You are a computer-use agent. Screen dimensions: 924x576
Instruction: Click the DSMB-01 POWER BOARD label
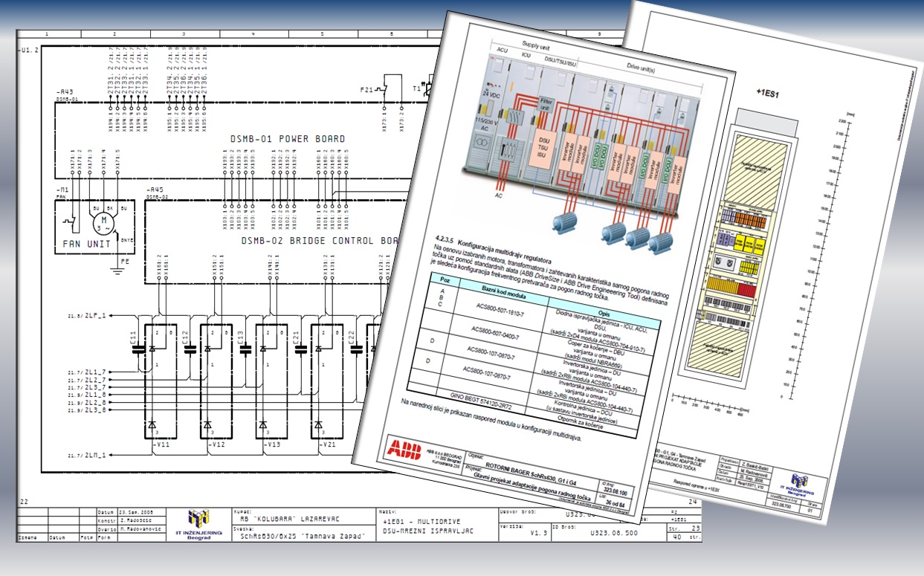point(288,138)
